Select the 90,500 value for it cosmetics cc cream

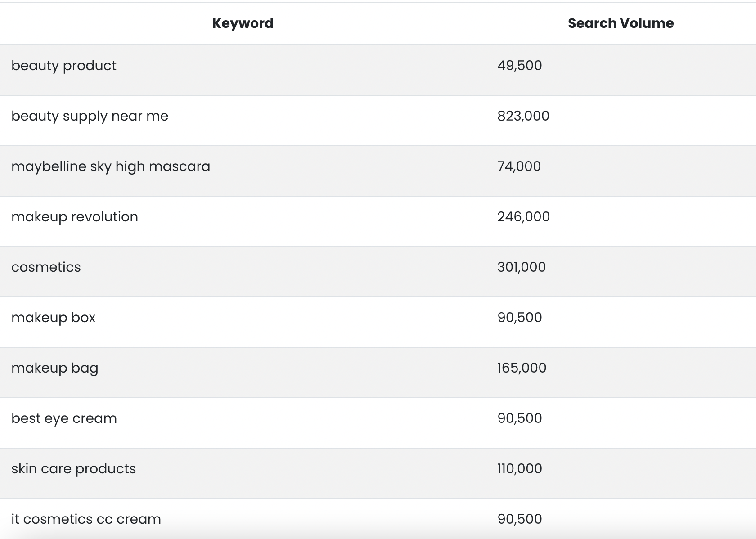pos(519,519)
